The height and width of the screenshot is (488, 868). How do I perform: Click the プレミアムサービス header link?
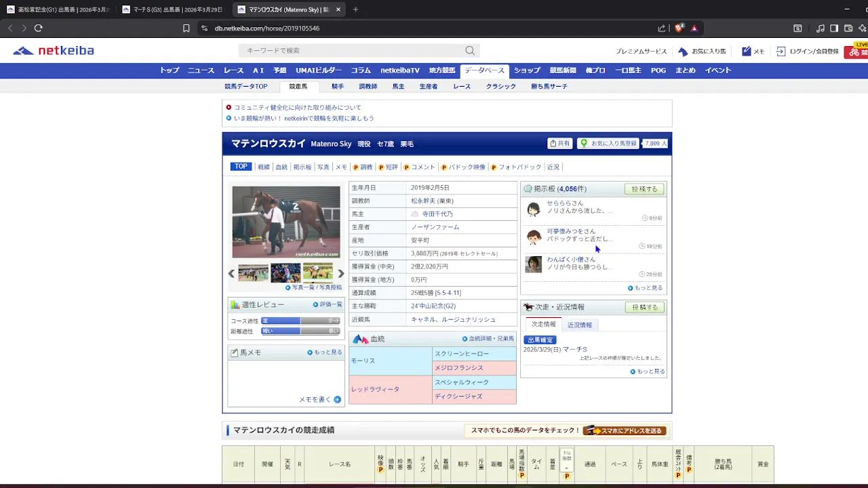(x=642, y=52)
